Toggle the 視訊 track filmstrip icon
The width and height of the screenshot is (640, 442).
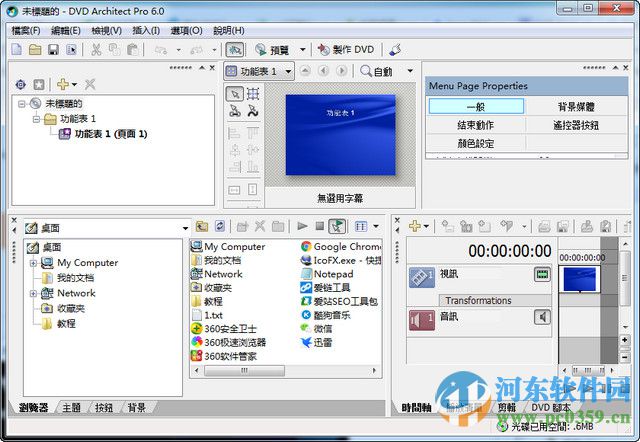coord(542,275)
